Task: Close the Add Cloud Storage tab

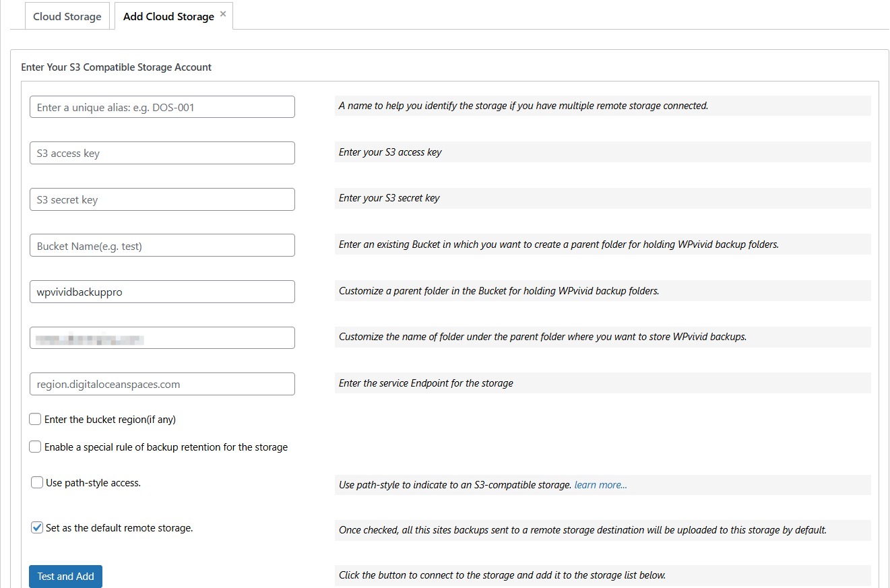Action: coord(223,13)
